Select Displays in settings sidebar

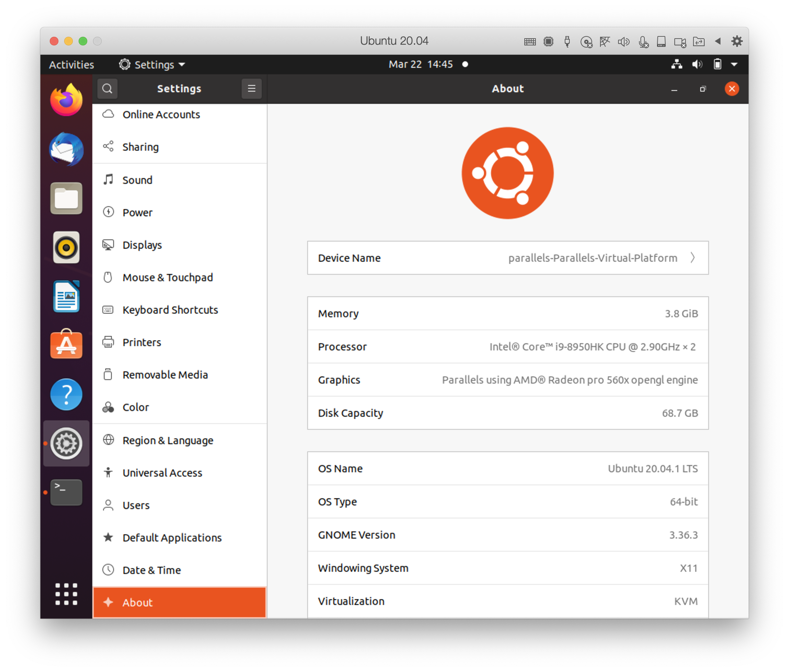pos(142,245)
